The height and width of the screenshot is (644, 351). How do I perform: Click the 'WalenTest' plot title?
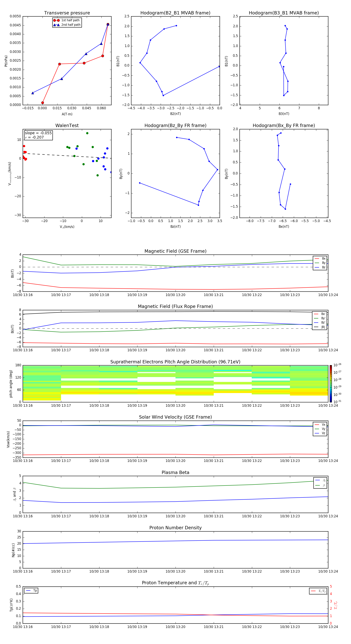click(67, 125)
